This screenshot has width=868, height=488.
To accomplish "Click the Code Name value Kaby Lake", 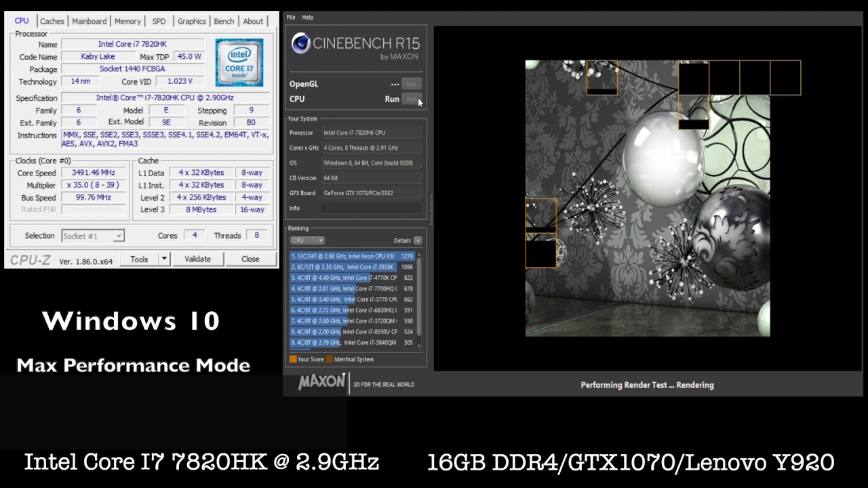I will [97, 57].
